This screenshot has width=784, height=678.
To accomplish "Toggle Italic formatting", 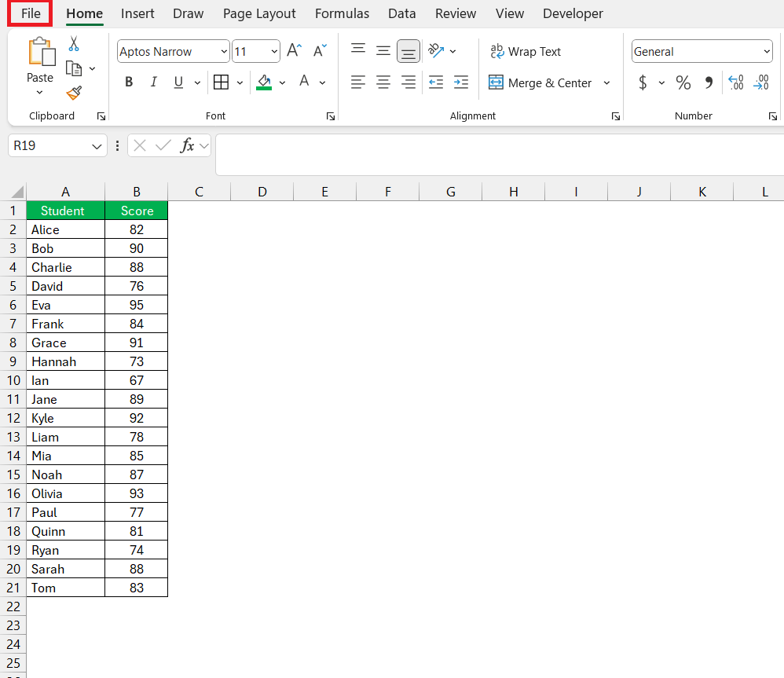I will point(153,82).
